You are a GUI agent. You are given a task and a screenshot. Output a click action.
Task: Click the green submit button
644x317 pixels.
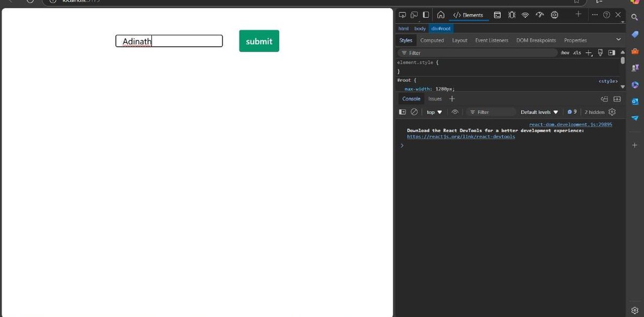point(259,41)
